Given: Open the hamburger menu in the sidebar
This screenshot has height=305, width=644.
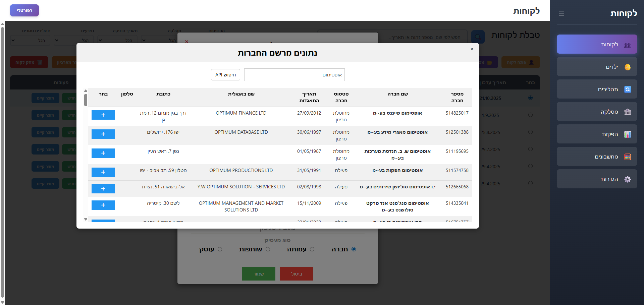Looking at the screenshot, I should pyautogui.click(x=561, y=13).
